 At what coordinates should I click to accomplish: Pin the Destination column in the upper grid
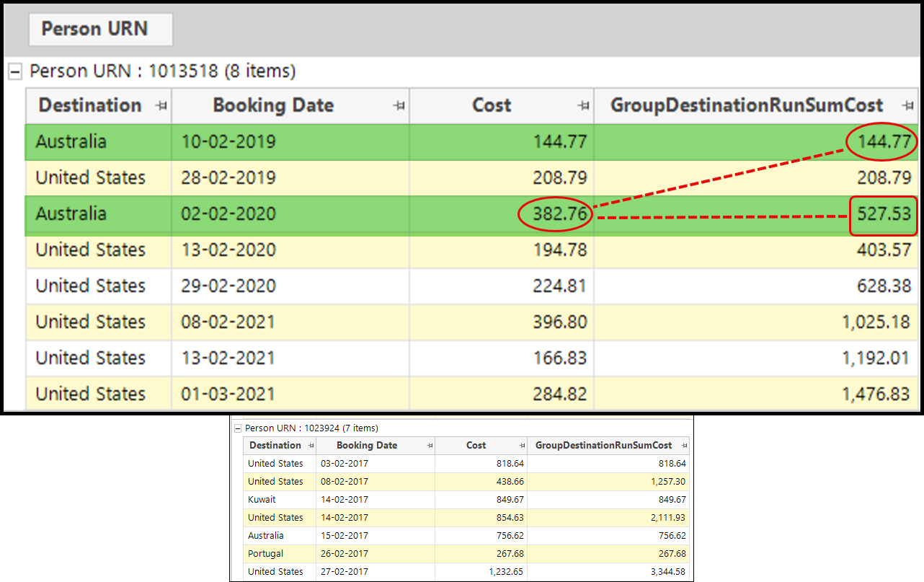pyautogui.click(x=161, y=106)
